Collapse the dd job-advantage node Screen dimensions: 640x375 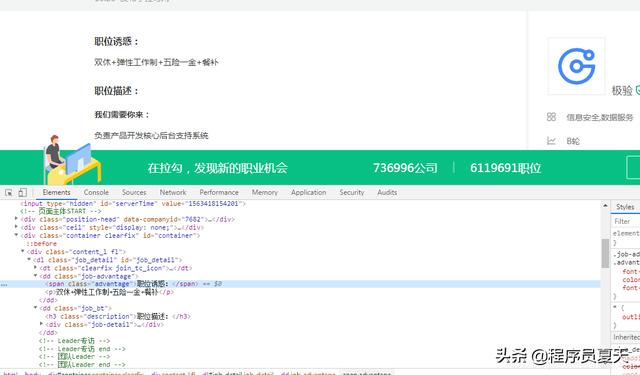pyautogui.click(x=36, y=276)
